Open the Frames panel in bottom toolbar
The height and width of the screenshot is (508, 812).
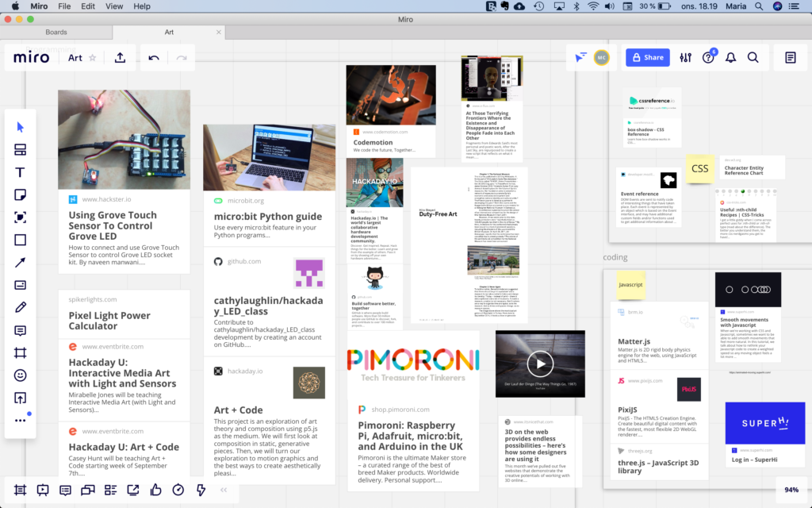click(x=20, y=490)
